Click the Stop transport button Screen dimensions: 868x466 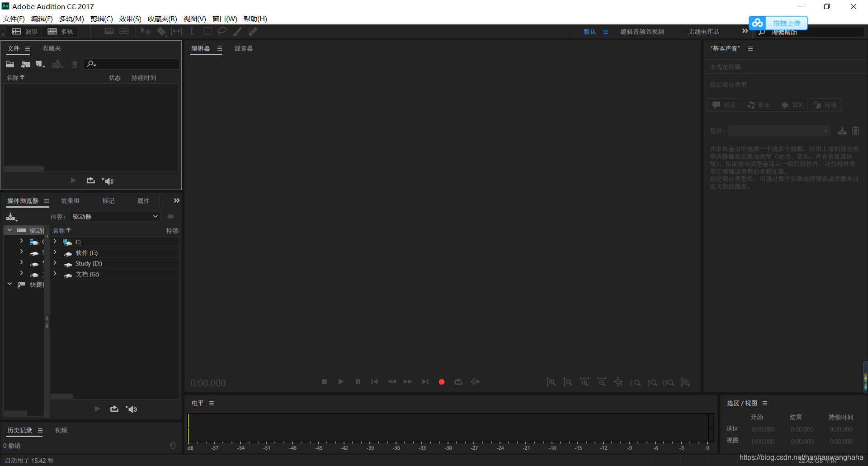tap(324, 382)
